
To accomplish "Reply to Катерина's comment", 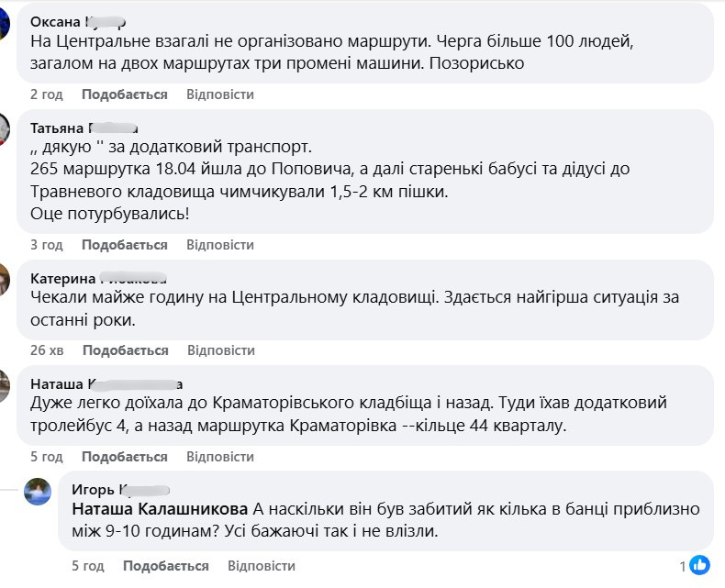I will 221,350.
